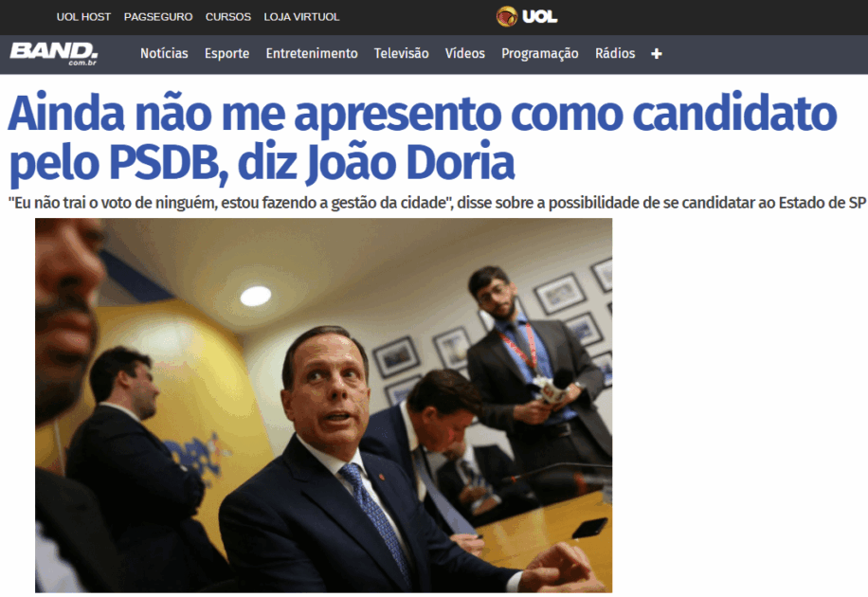Go to the Esporte section
Viewport: 868px width, 597px height.
click(227, 54)
